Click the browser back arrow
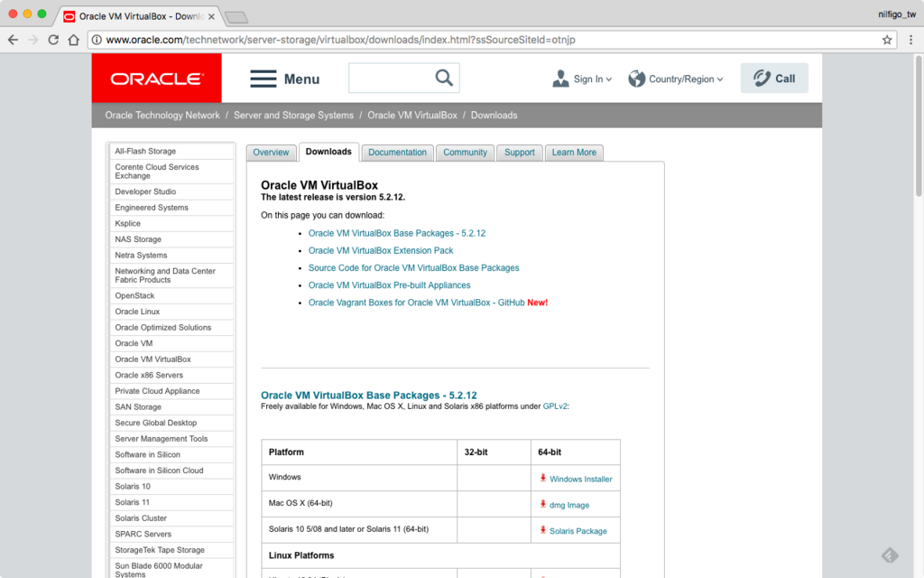Viewport: 924px width, 578px height. click(13, 40)
